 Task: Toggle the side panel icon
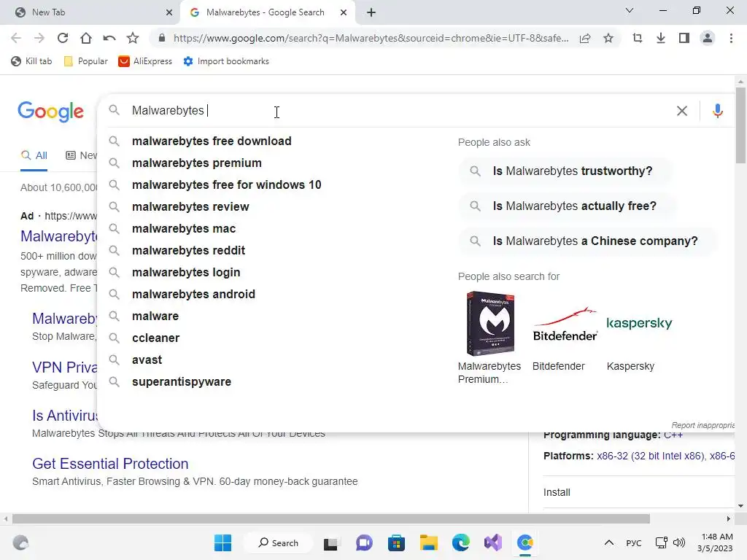(684, 38)
